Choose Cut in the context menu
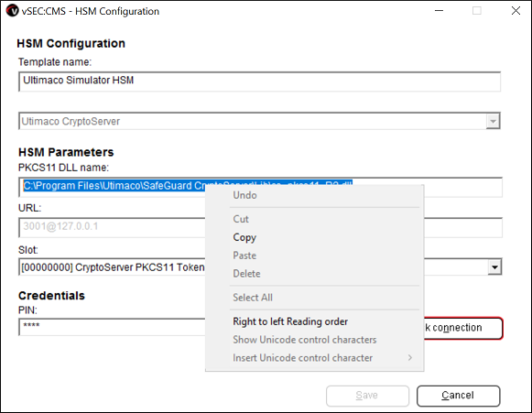The image size is (532, 413). 314,219
